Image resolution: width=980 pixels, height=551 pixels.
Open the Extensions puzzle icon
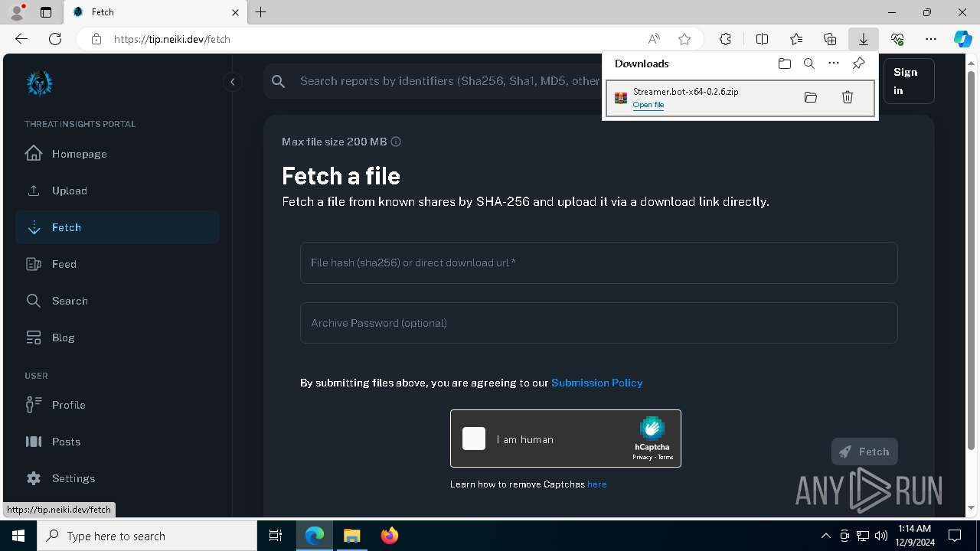pos(725,39)
